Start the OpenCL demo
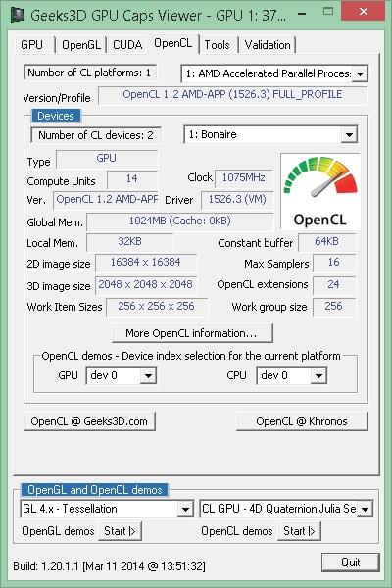This screenshot has width=392, height=588. click(299, 531)
